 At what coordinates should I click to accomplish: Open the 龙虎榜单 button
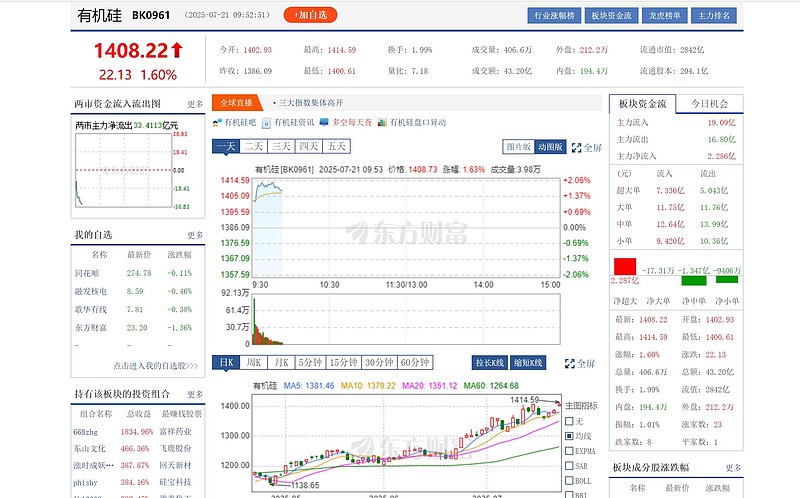coord(665,15)
